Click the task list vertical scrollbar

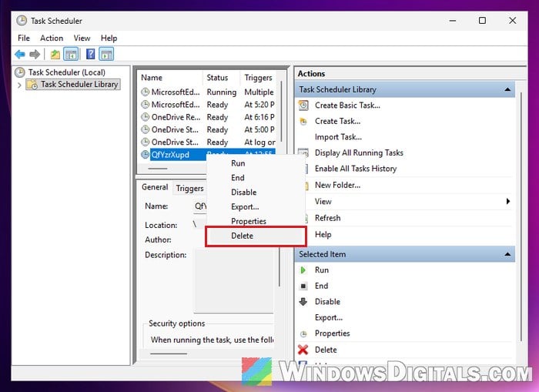click(282, 111)
